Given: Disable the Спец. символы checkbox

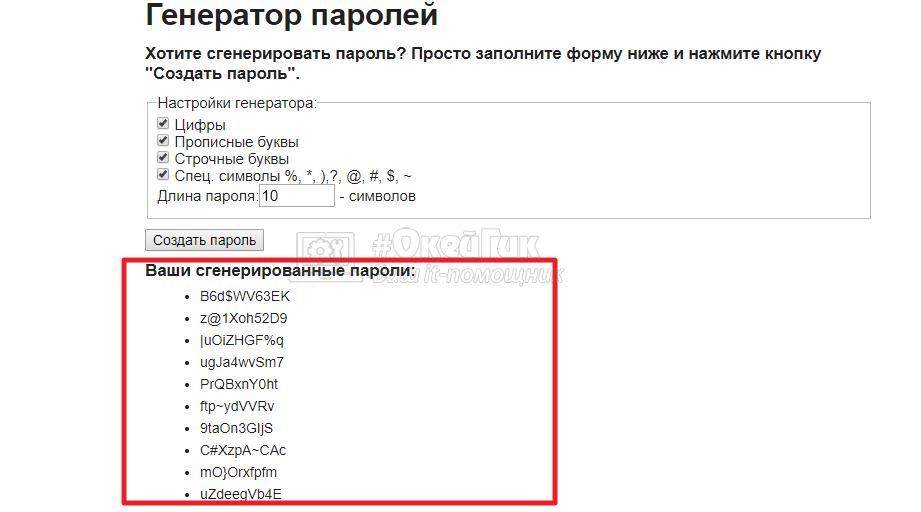Looking at the screenshot, I should coord(163,174).
